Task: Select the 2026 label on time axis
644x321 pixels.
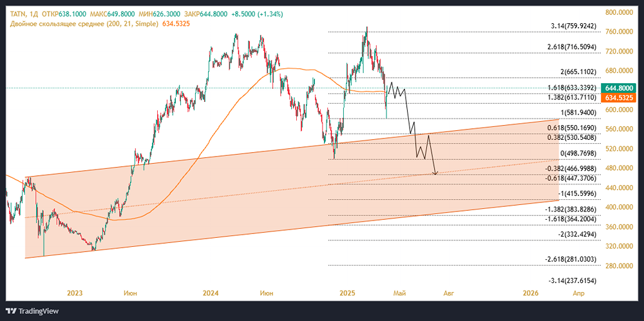Action: [x=531, y=293]
